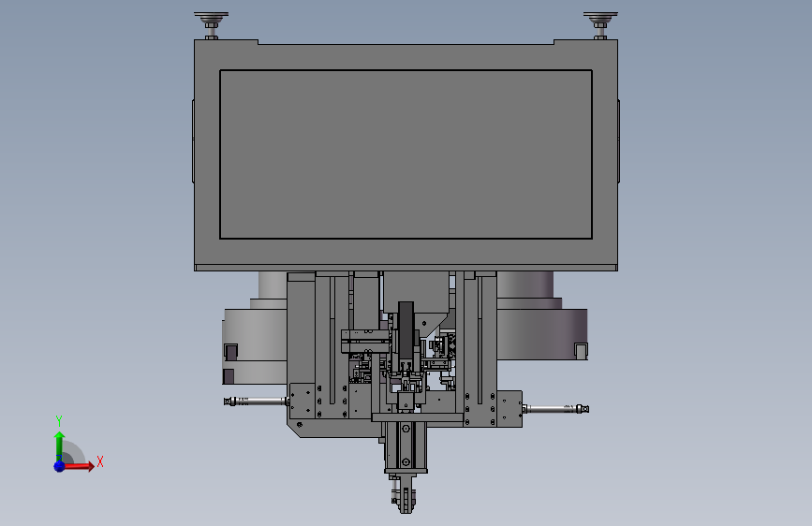Select the right horizontal cylinder rod
The image size is (812, 526).
(x=555, y=409)
